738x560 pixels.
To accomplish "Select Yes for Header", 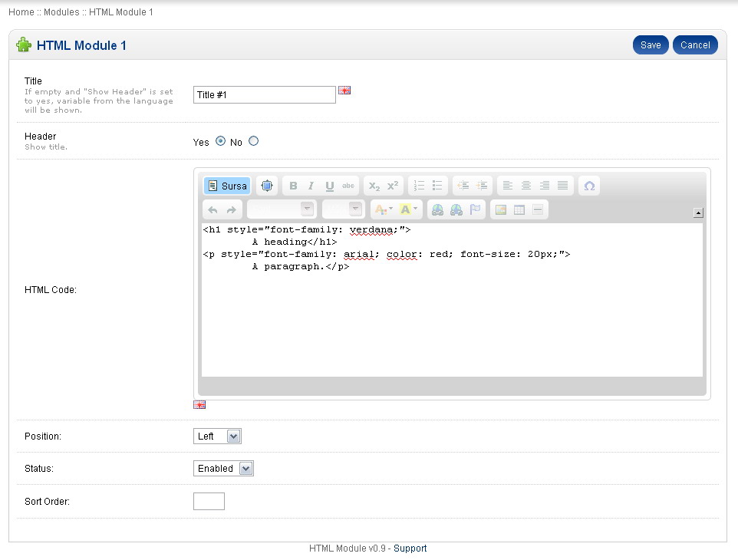I will (220, 141).
